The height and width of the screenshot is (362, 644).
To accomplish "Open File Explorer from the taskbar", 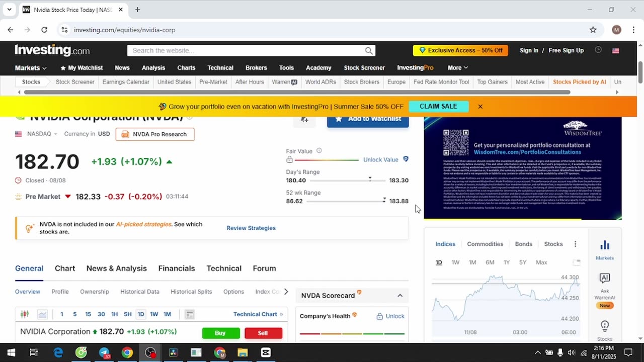I will click(243, 352).
